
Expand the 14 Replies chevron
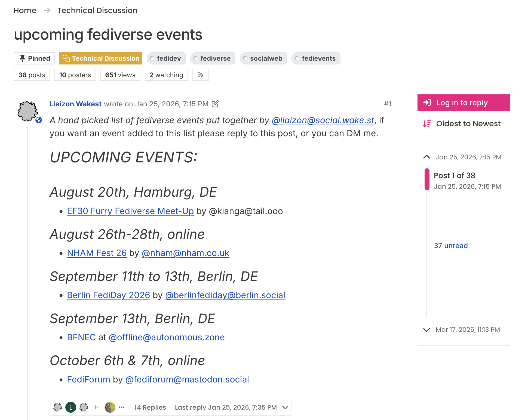(x=285, y=407)
